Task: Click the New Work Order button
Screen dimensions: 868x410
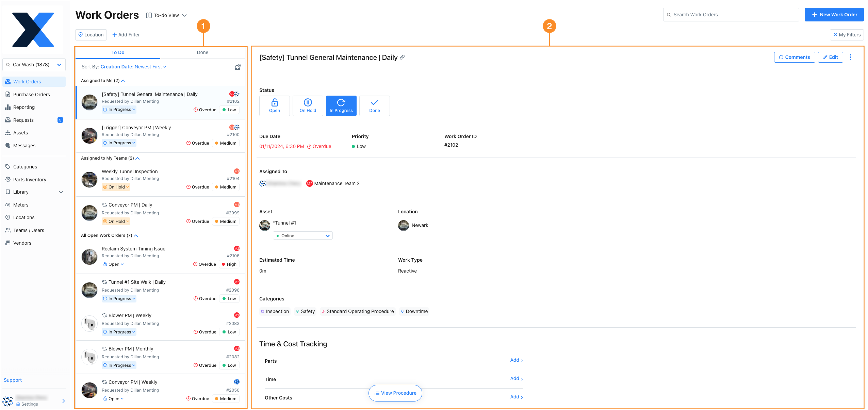Action: point(834,15)
